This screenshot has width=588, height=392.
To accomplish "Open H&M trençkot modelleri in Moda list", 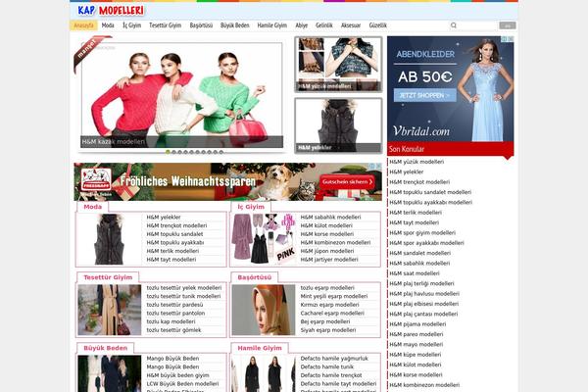I will coord(176,225).
